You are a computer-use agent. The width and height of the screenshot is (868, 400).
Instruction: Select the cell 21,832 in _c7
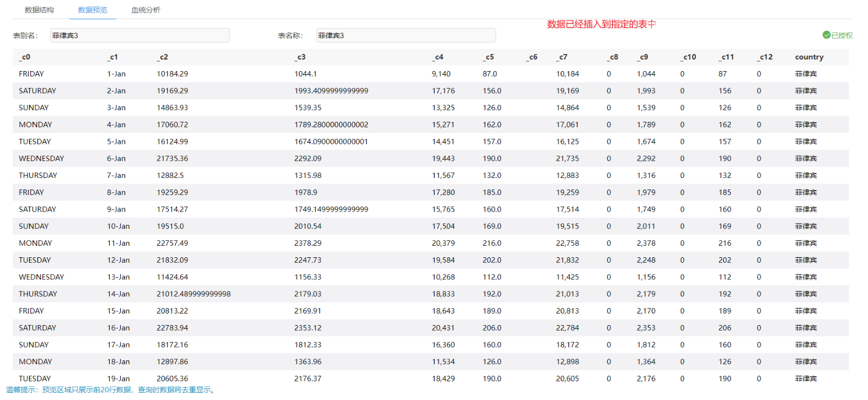click(567, 261)
